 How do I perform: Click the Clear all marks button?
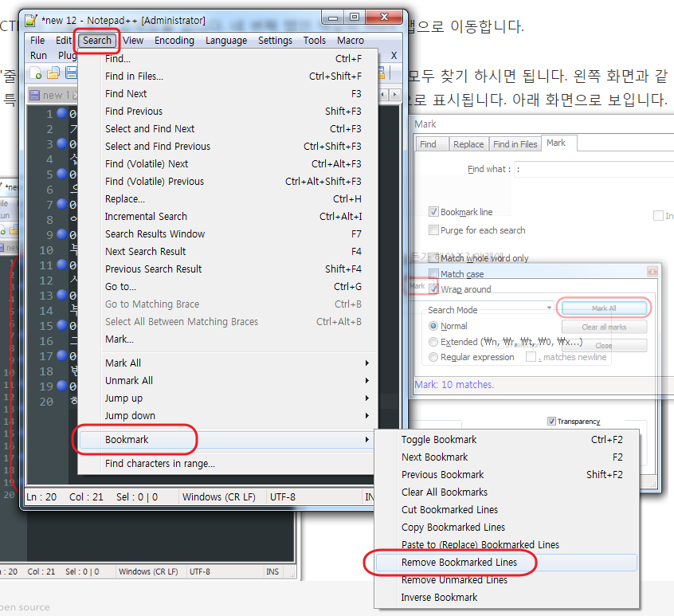tap(604, 328)
